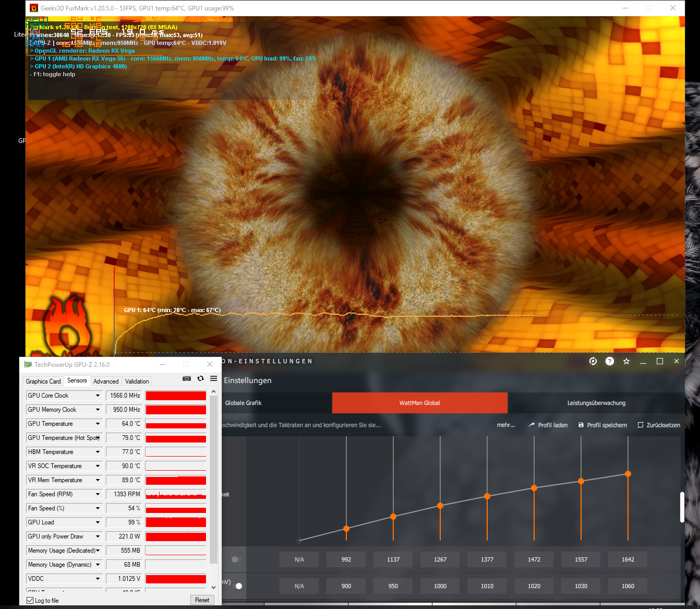Viewport: 700px width, 609px height.
Task: Click the 1472 frequency value field
Action: [x=534, y=559]
